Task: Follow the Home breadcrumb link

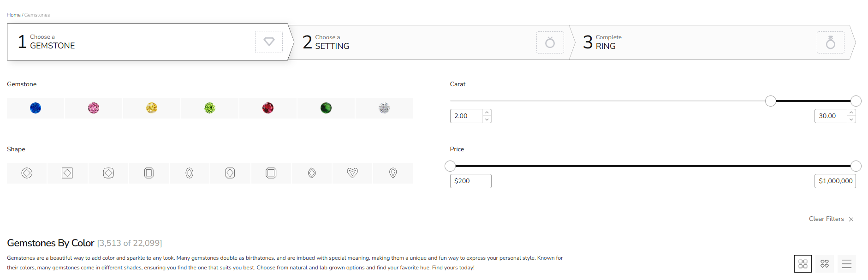Action: click(x=14, y=15)
